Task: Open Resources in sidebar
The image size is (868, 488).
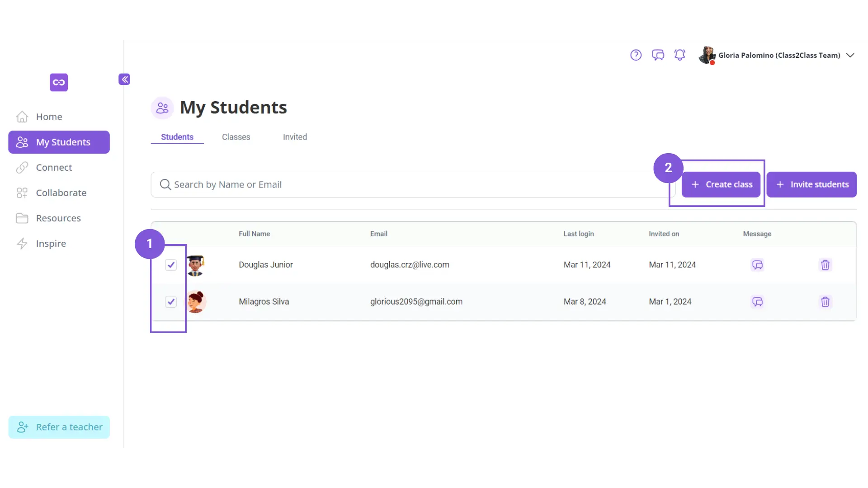Action: click(x=59, y=218)
